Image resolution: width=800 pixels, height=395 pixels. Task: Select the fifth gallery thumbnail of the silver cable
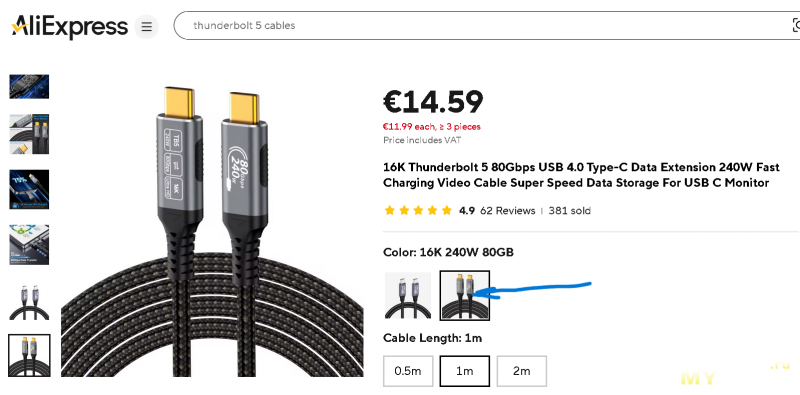29,300
